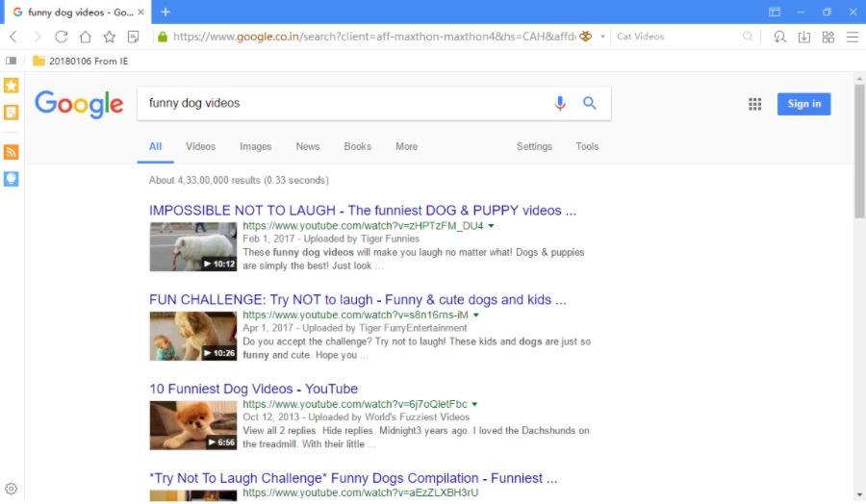
Task: Open the More search categories menu
Action: pos(406,146)
